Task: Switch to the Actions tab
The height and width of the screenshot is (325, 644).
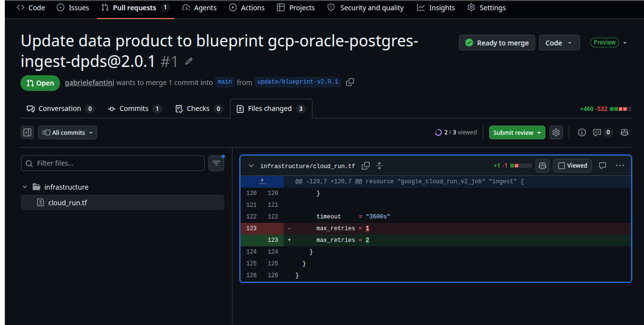Action: 247,8
